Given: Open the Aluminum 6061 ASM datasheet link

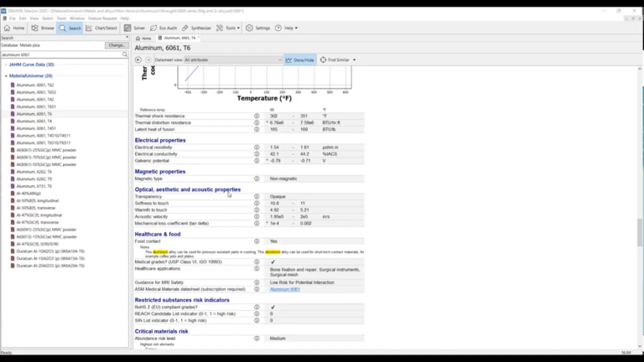Looking at the screenshot, I should (x=284, y=289).
